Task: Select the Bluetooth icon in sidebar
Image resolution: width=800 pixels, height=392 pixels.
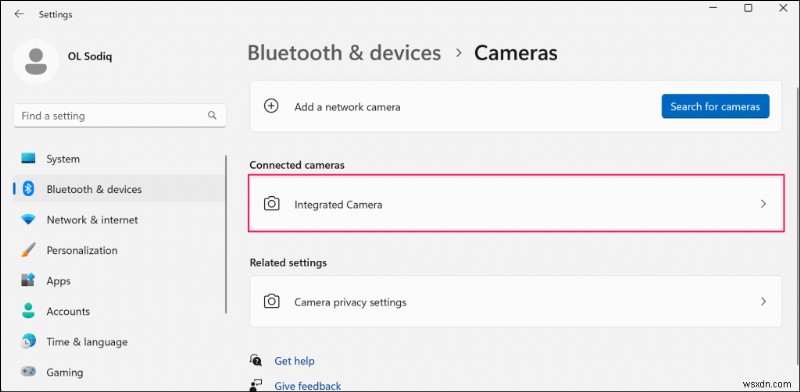Action: pos(28,189)
